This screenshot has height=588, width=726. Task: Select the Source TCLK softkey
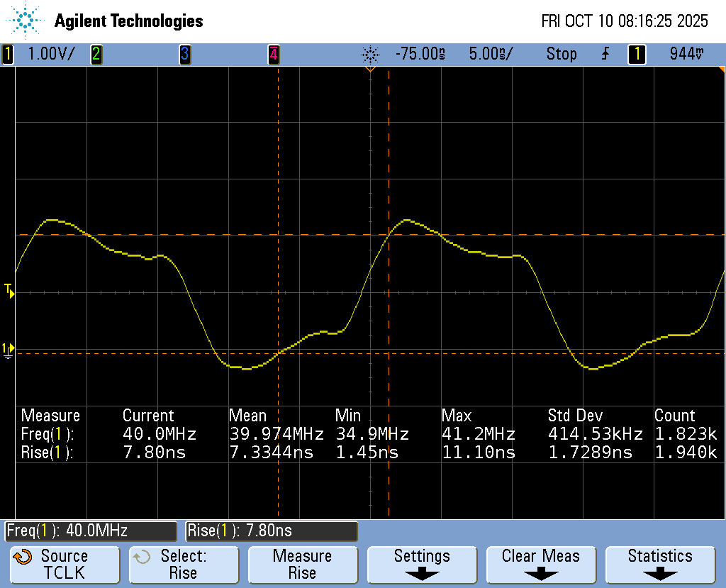coord(65,565)
